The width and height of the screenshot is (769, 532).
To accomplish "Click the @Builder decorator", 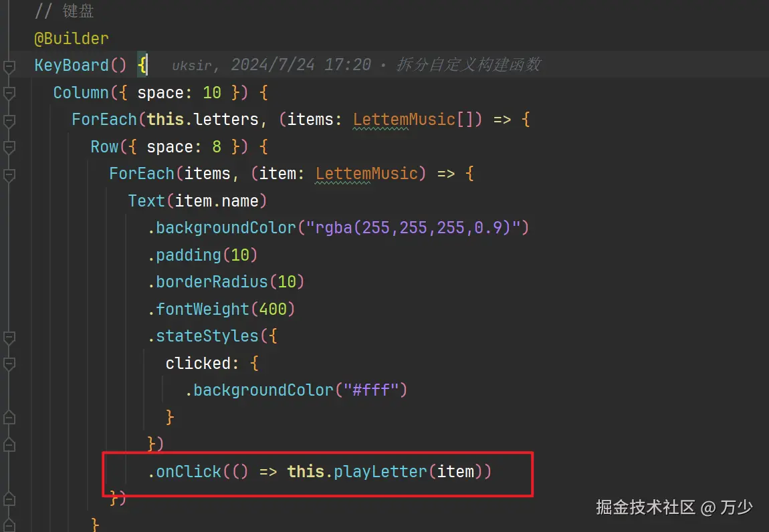I will (x=72, y=38).
